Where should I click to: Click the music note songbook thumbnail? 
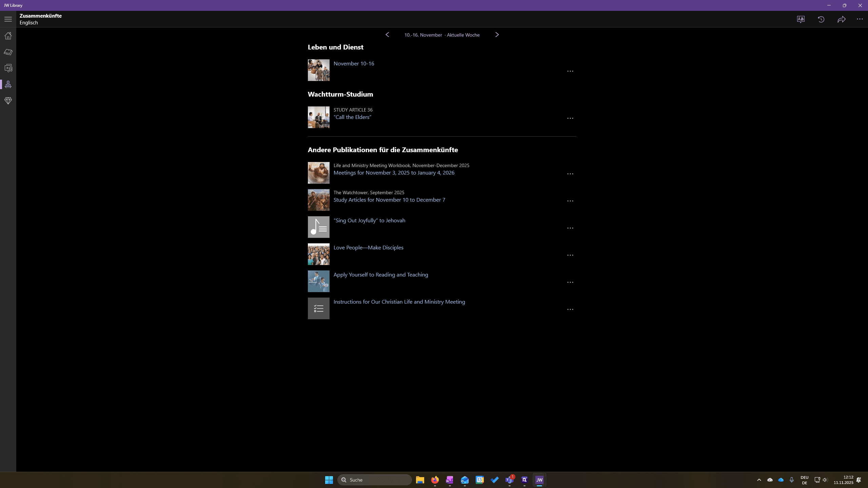click(319, 227)
